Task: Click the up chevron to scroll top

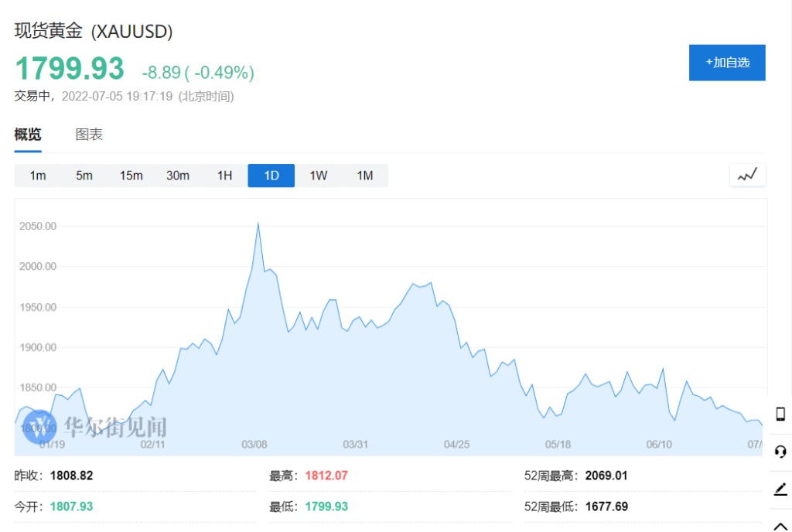Action: pos(780,526)
